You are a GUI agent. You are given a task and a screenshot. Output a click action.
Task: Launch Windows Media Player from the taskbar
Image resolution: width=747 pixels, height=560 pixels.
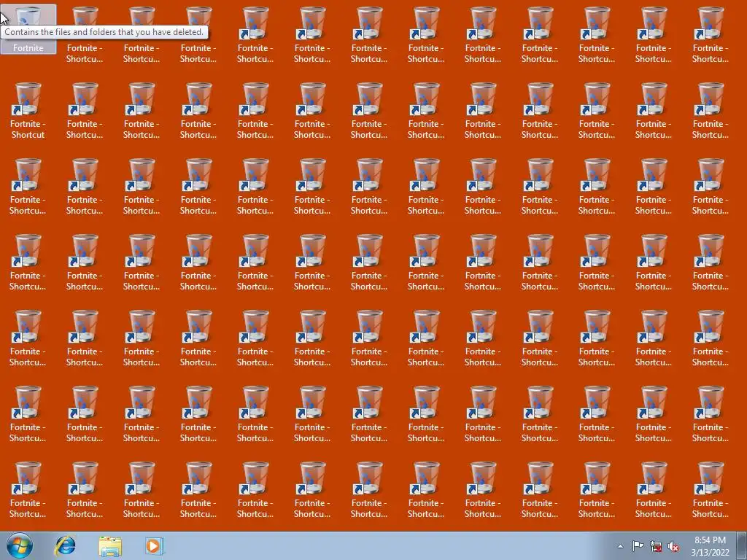[x=155, y=545]
